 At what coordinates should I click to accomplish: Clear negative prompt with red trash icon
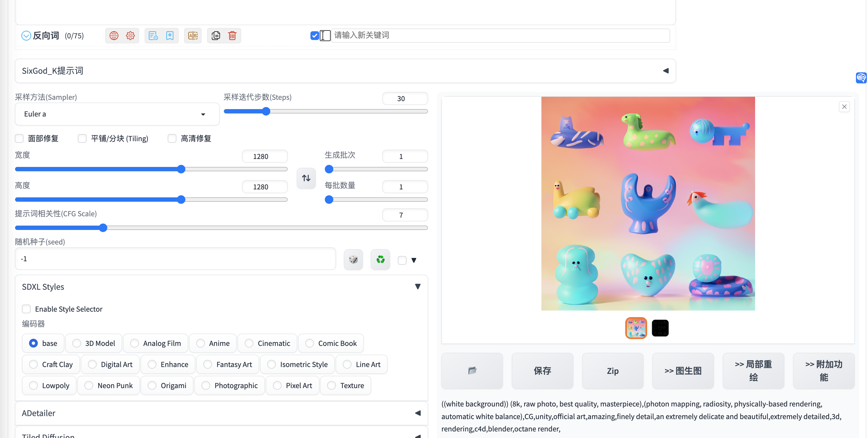tap(232, 35)
